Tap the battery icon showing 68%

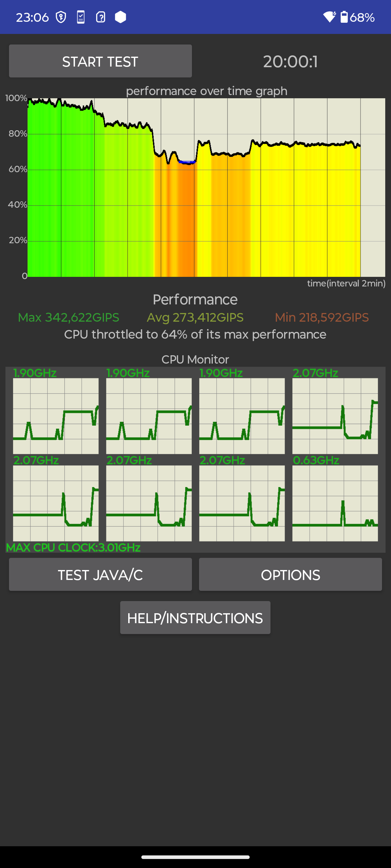click(x=344, y=17)
